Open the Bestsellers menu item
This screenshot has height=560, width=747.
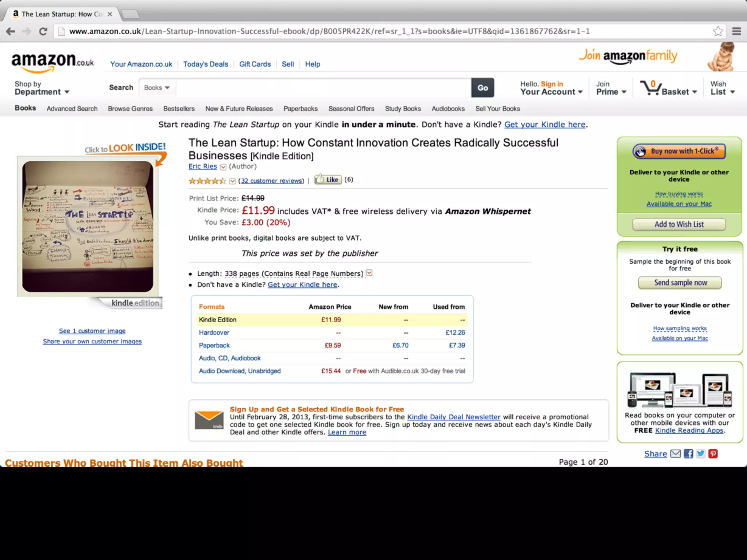pos(179,109)
